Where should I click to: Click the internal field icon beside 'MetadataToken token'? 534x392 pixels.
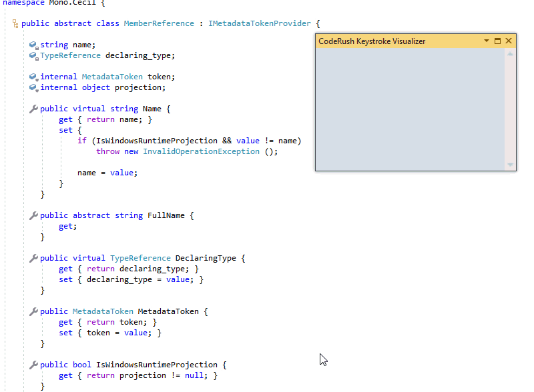click(x=34, y=77)
